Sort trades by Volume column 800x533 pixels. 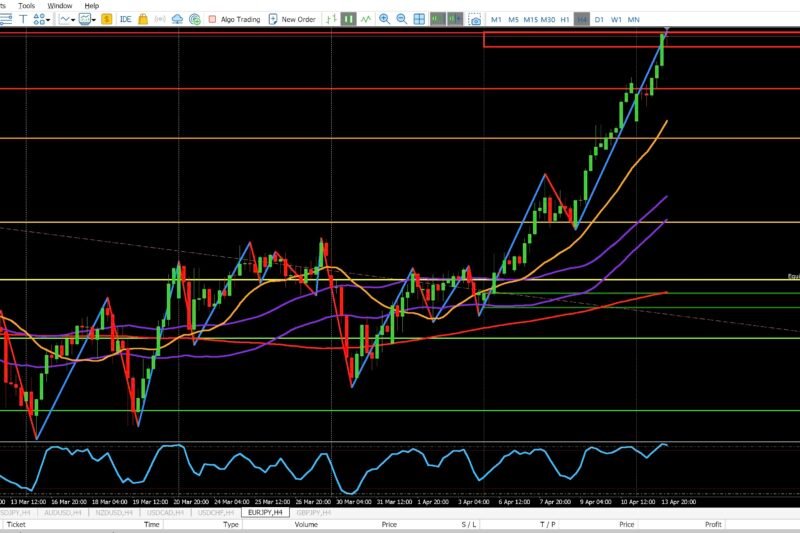coord(306,524)
